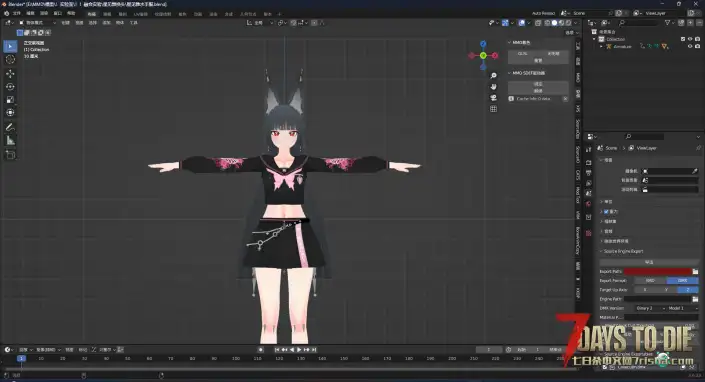Hide the Armature with its eye icon
Image resolution: width=705 pixels, height=382 pixels.
690,46
